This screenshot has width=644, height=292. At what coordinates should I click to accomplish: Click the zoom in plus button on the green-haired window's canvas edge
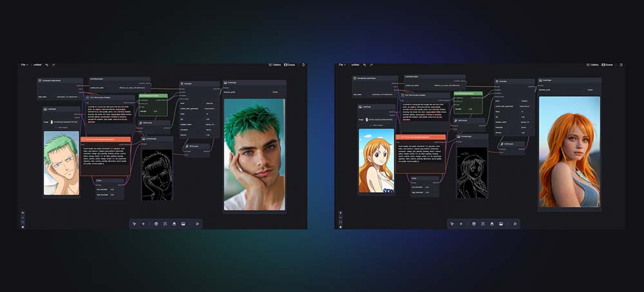tap(23, 213)
